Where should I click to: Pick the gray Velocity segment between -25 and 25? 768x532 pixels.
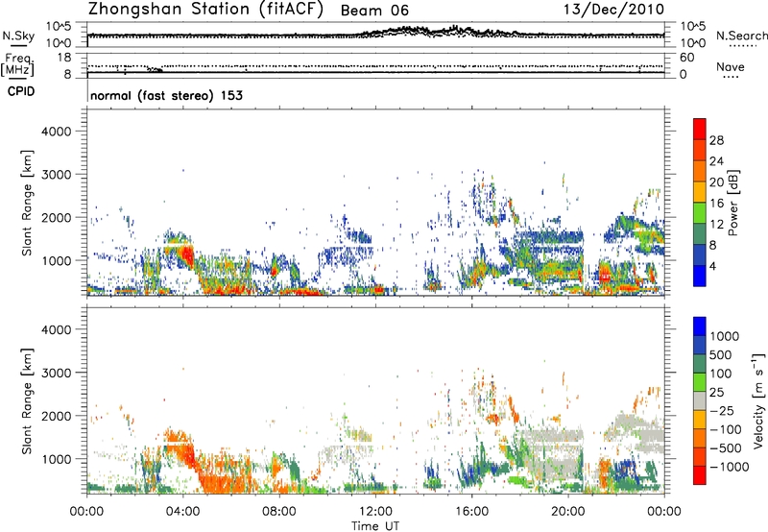point(700,400)
